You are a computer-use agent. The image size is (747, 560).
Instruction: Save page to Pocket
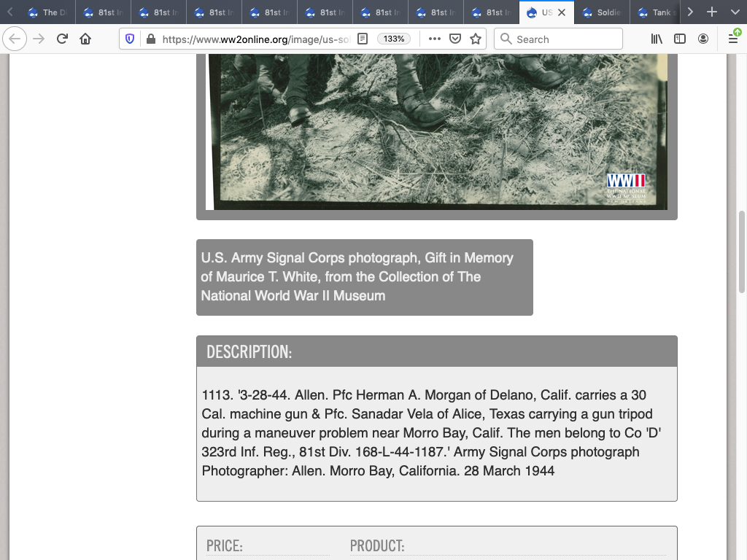point(455,39)
